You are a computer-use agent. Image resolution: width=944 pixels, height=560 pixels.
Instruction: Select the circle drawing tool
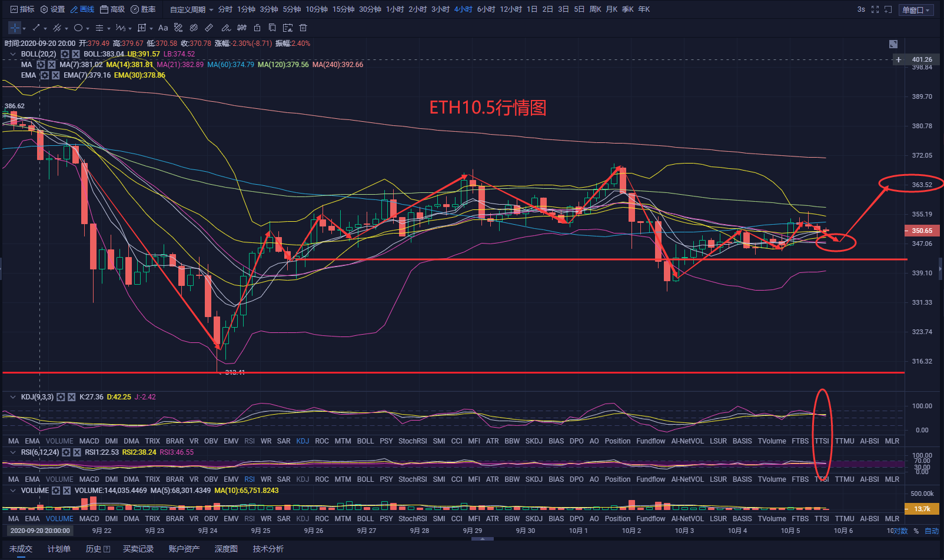click(78, 28)
